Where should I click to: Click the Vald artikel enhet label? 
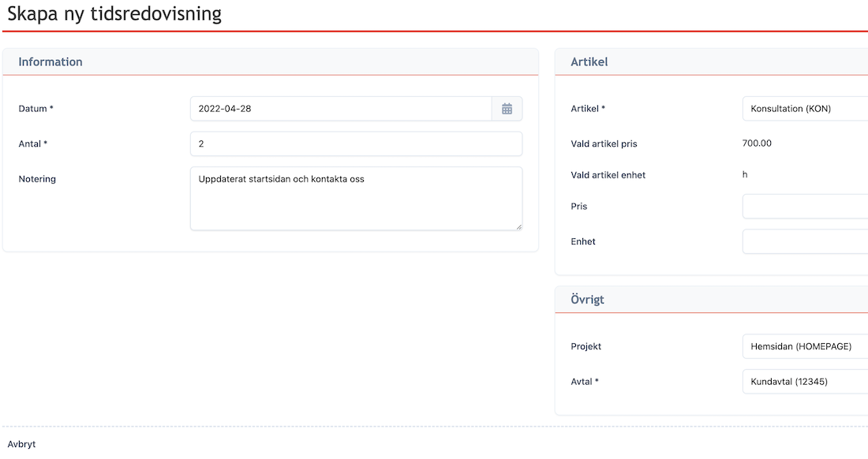[608, 175]
